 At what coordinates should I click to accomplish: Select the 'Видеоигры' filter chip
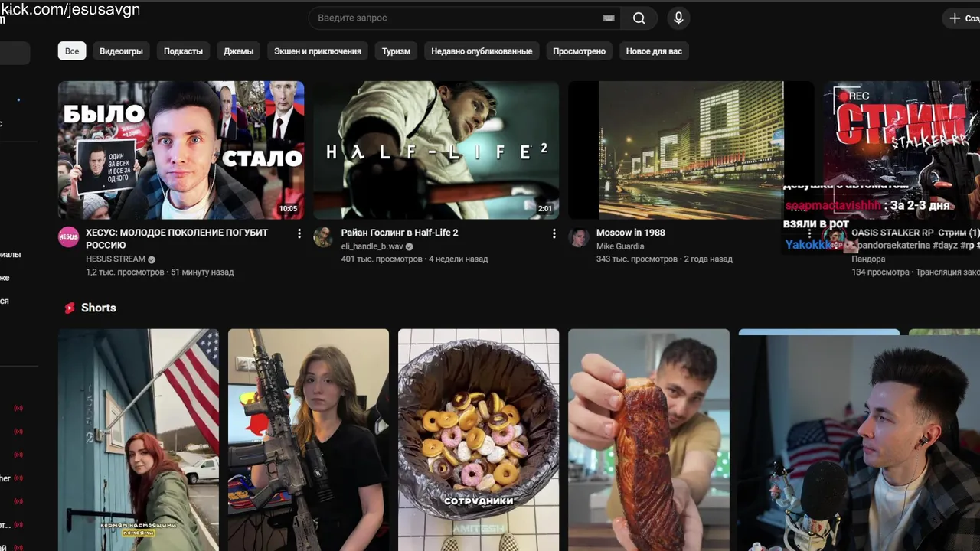click(x=121, y=51)
